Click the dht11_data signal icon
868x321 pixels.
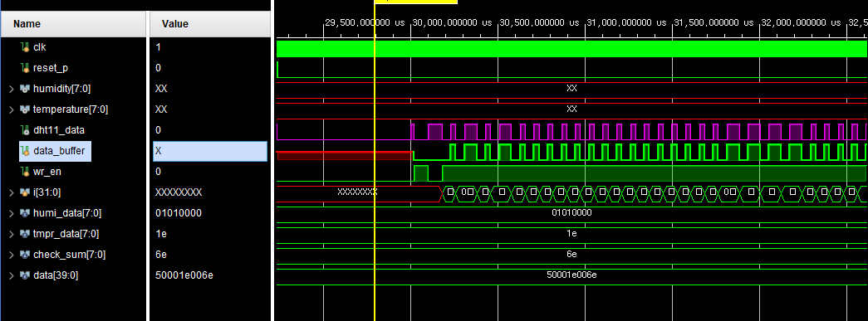point(25,130)
